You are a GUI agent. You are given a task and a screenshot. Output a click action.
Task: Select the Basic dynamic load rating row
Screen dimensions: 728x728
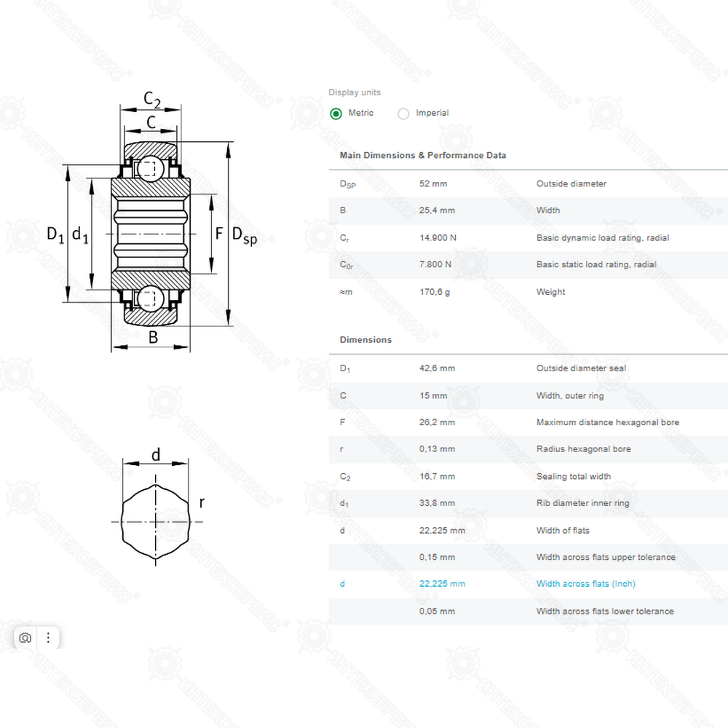pyautogui.click(x=528, y=238)
